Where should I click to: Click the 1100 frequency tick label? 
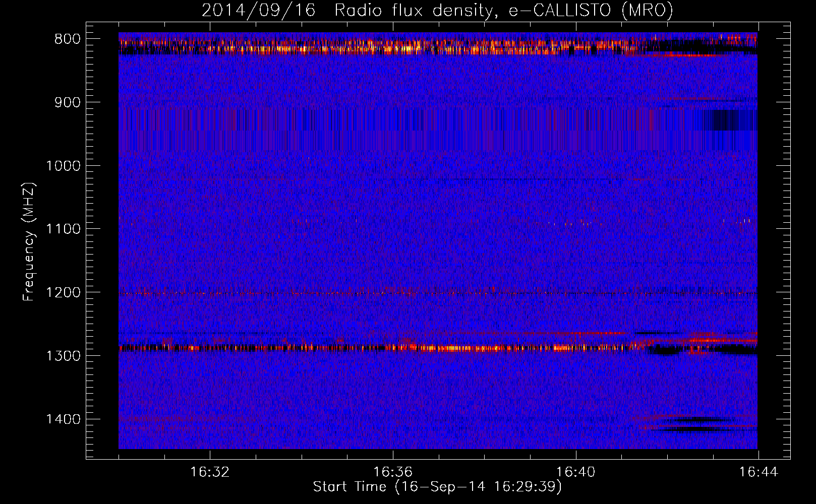pyautogui.click(x=63, y=229)
